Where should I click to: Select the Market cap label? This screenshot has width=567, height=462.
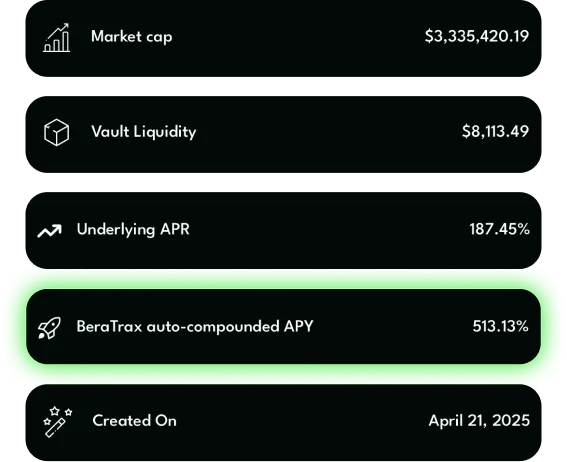click(132, 37)
